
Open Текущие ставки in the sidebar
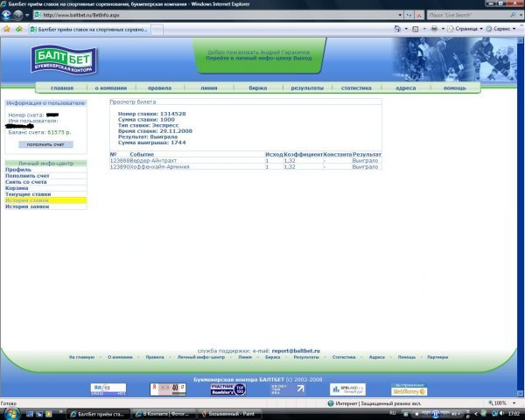pos(28,194)
